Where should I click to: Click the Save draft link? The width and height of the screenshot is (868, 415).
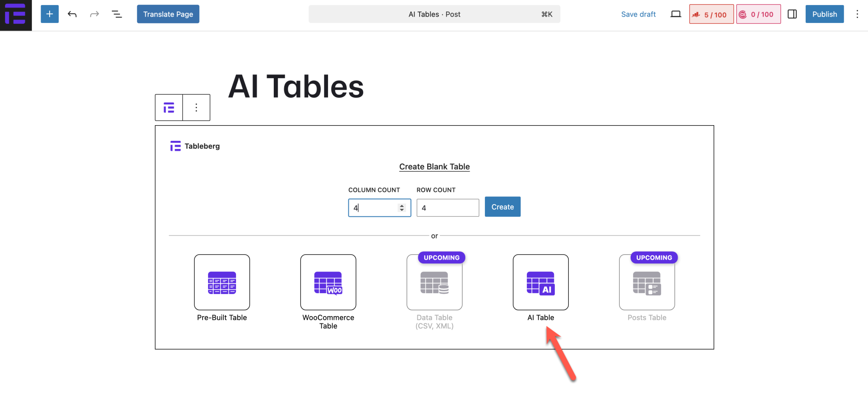(638, 14)
